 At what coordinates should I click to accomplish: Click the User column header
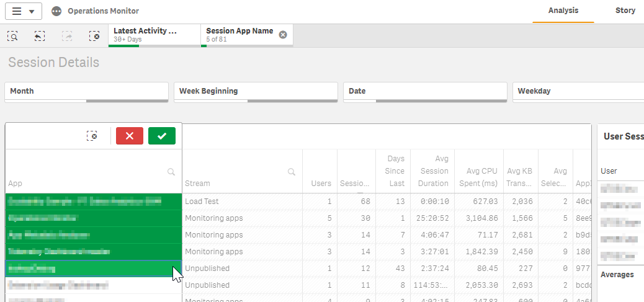click(x=609, y=171)
